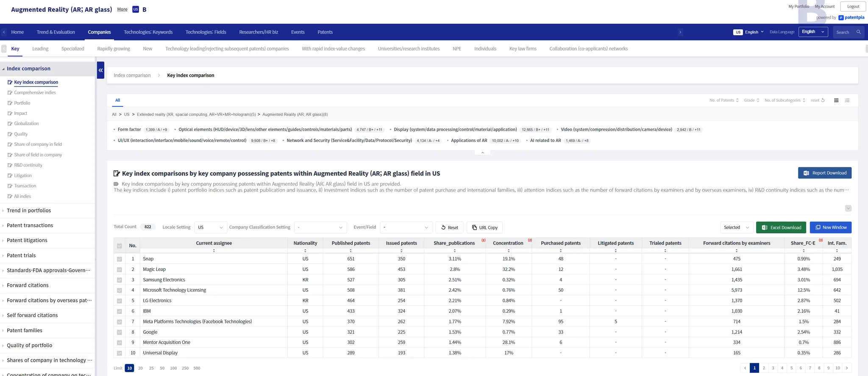Check the box for Snap row
Image resolution: width=868 pixels, height=376 pixels.
[120, 259]
